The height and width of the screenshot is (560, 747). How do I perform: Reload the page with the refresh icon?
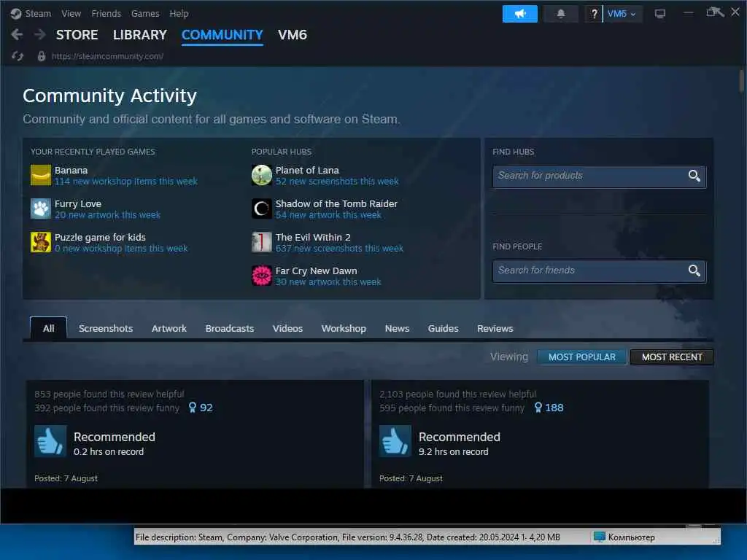point(18,56)
